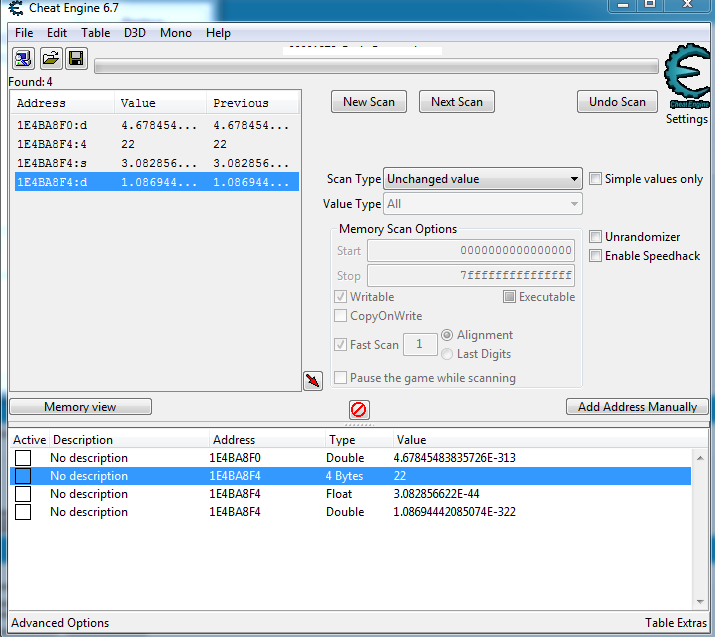Open the Table menu
The image size is (715, 637).
point(95,33)
